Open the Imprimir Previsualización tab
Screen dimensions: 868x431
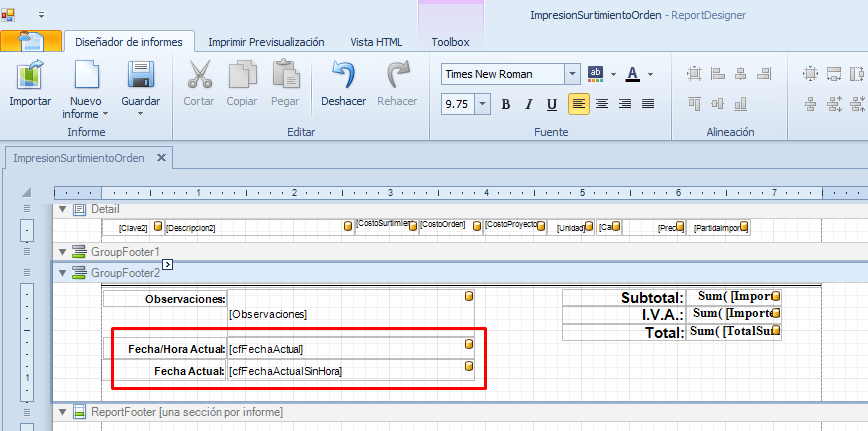[x=266, y=42]
